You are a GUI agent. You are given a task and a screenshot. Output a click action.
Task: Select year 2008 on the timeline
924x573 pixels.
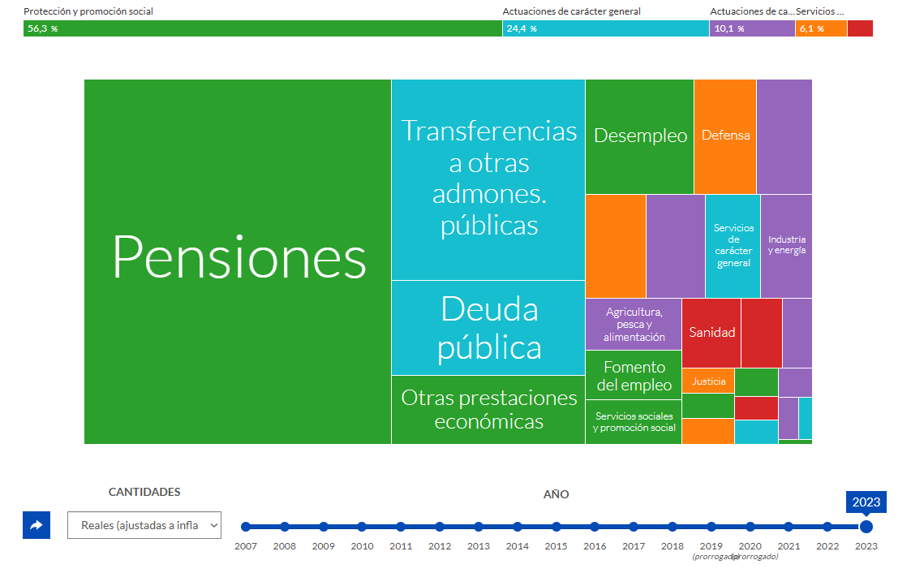pos(285,527)
